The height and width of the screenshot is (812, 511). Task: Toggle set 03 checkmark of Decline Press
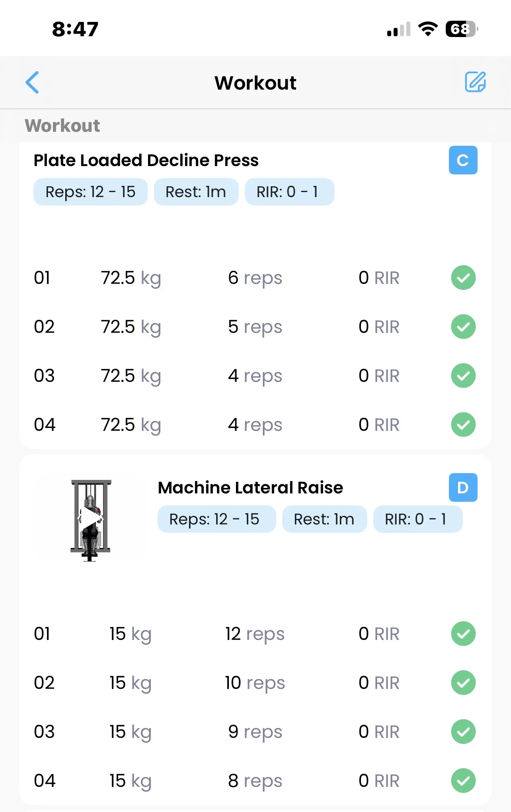pyautogui.click(x=463, y=376)
